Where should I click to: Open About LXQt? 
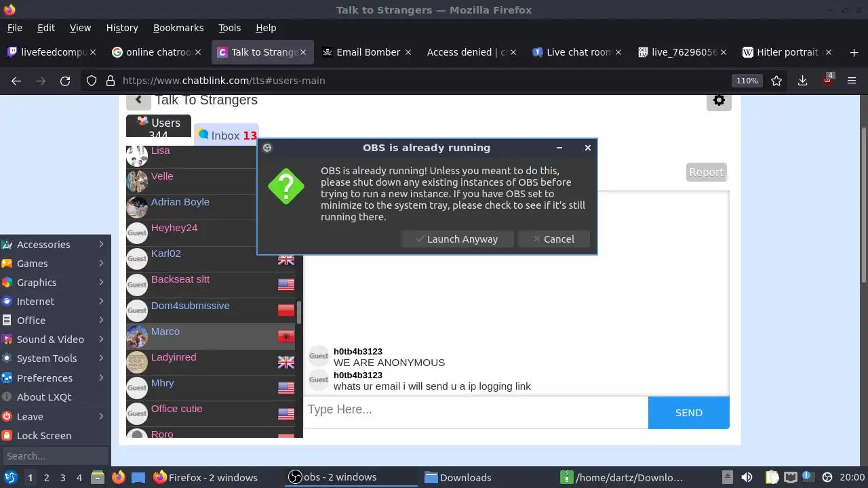pos(54,397)
